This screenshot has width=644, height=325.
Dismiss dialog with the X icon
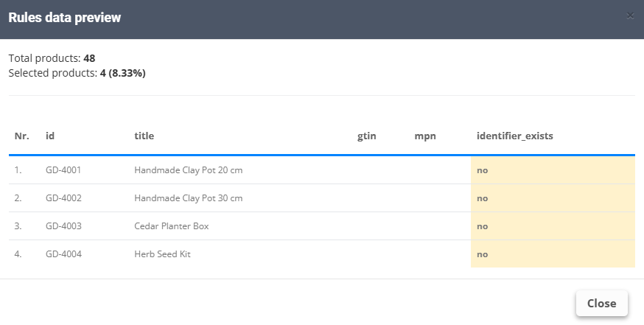click(x=630, y=15)
